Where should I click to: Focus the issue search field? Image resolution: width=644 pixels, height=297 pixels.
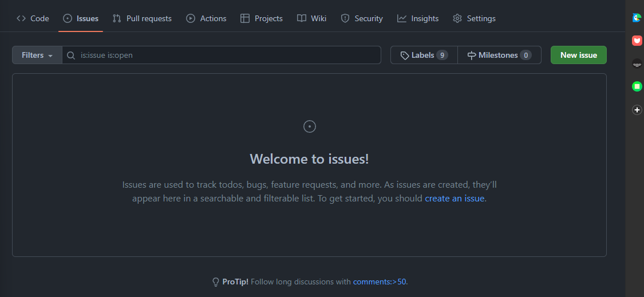point(222,55)
